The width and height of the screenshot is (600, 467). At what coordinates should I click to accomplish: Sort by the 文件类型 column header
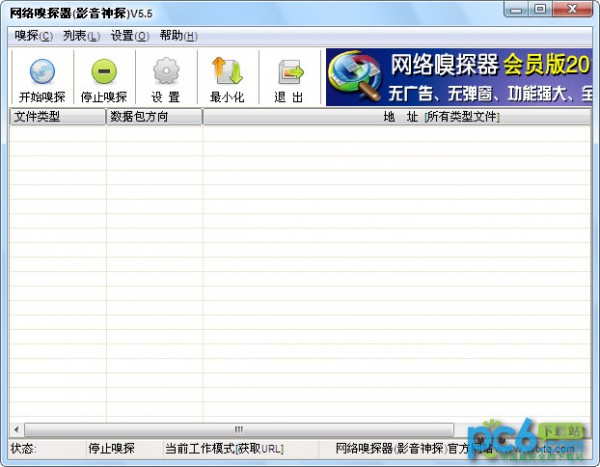click(57, 116)
